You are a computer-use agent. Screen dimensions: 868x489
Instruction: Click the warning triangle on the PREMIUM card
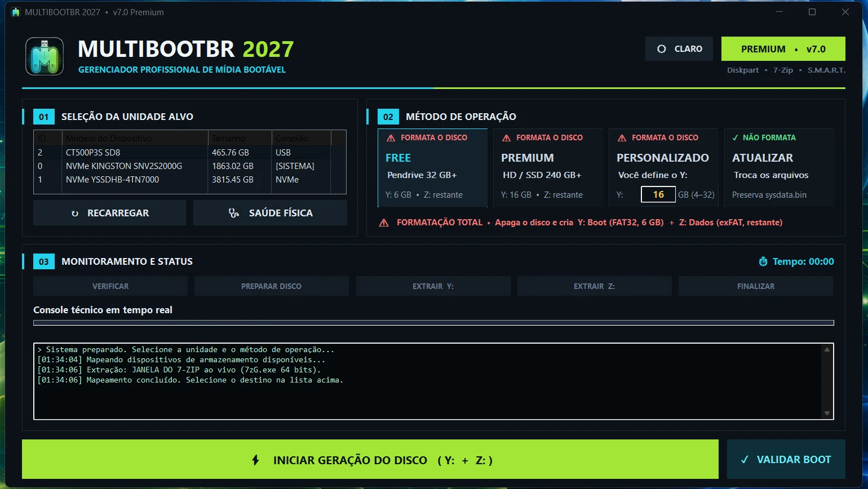tap(506, 138)
